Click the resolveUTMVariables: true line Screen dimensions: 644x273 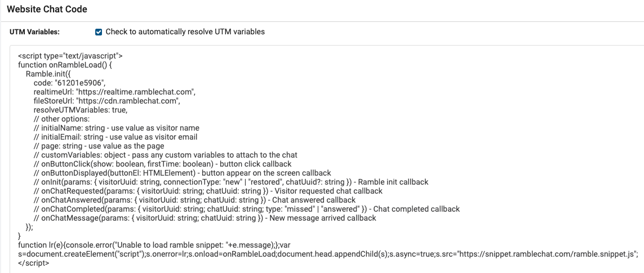click(x=81, y=110)
